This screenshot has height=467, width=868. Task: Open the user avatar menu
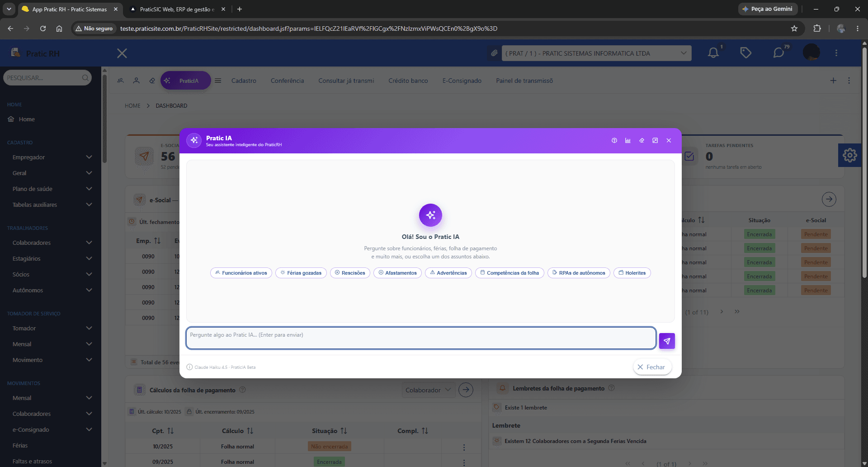[811, 52]
